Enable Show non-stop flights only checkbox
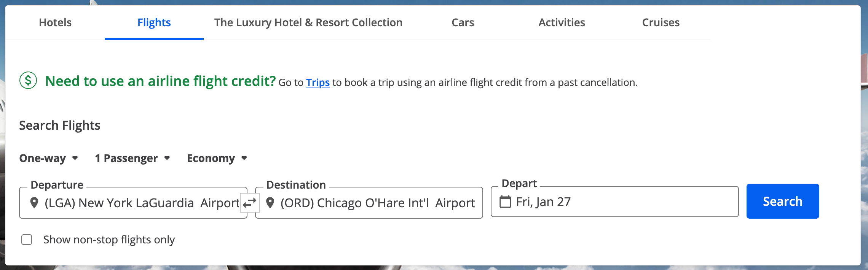868x270 pixels. pyautogui.click(x=27, y=240)
